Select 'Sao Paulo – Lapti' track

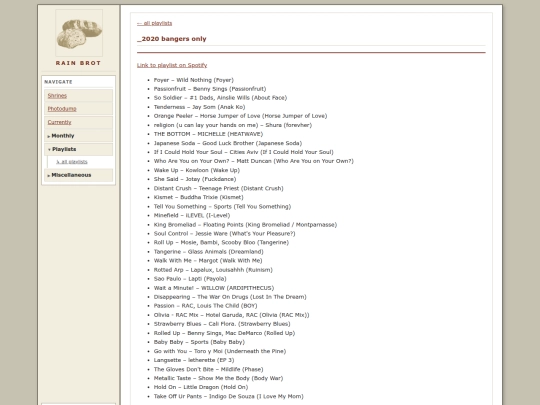click(x=190, y=279)
